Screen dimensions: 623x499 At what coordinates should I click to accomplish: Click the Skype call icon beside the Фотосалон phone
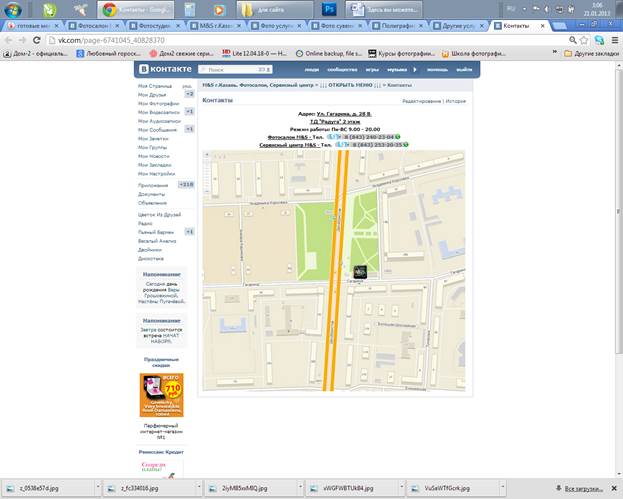[x=334, y=137]
